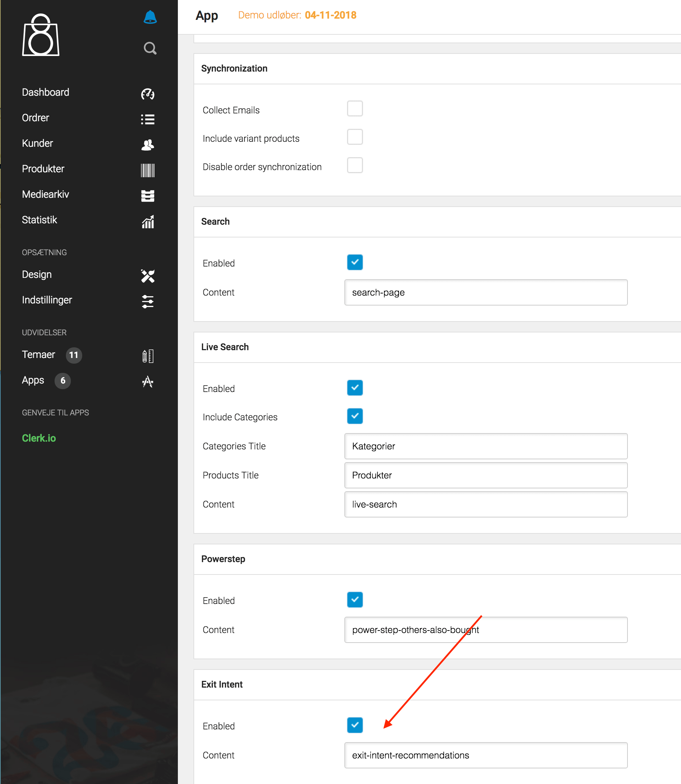Open Mediearkiv in the sidebar

(x=46, y=194)
